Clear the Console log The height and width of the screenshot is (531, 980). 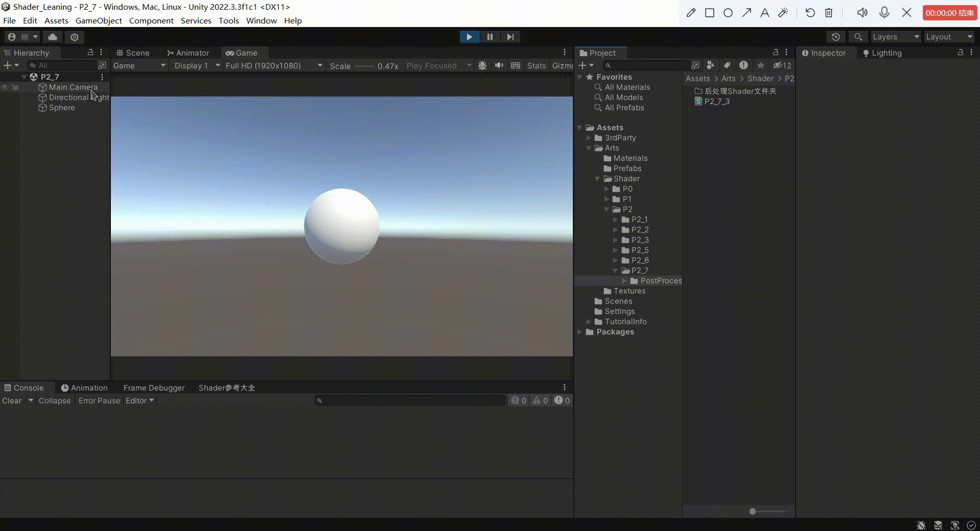click(12, 401)
